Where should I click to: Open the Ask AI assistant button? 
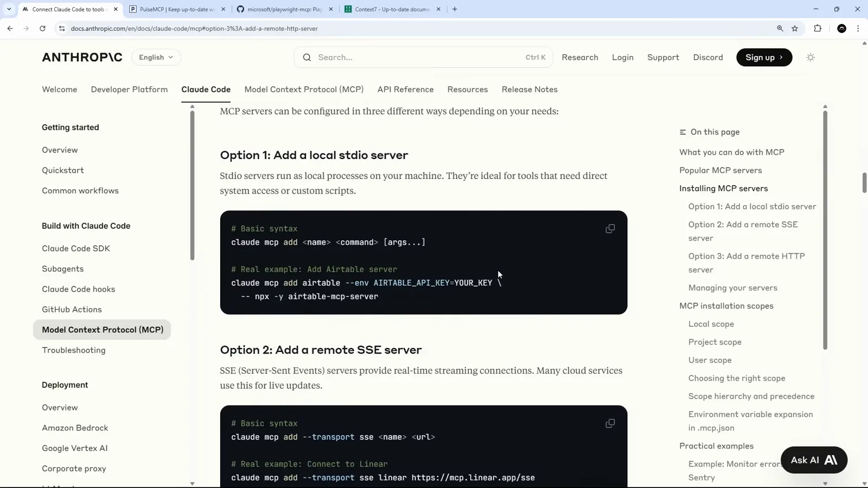[x=814, y=460]
